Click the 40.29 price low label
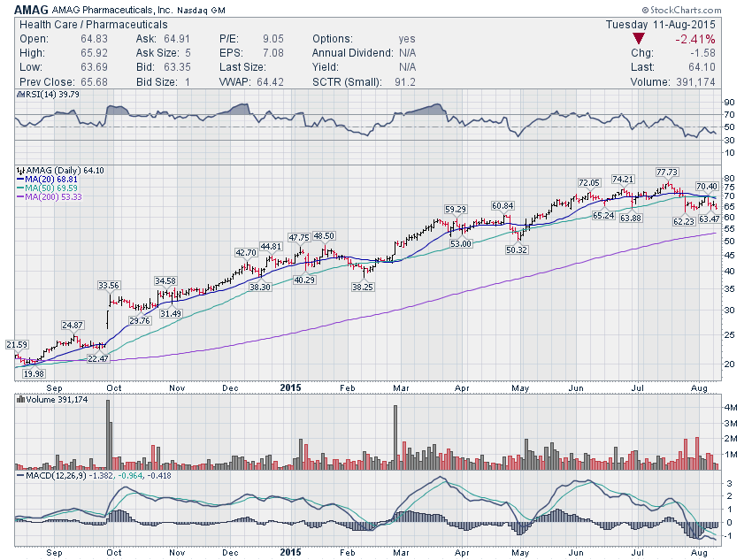This screenshot has height=560, width=752. [x=304, y=280]
